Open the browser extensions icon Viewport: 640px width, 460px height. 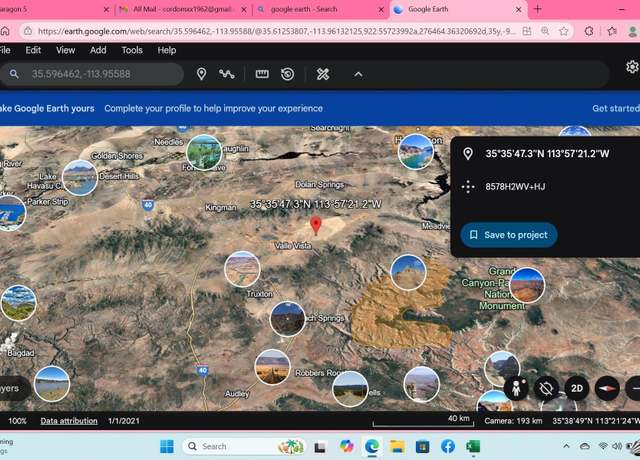point(589,31)
